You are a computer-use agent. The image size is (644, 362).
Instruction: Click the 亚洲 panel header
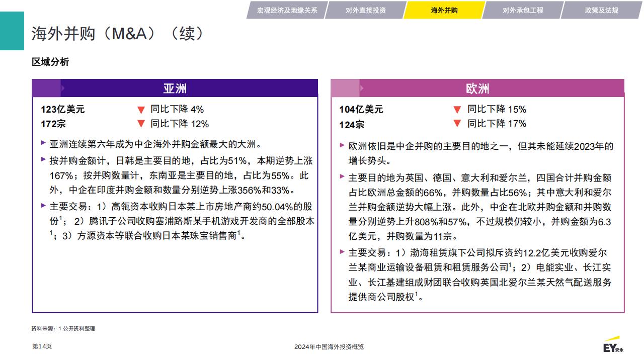[175, 88]
